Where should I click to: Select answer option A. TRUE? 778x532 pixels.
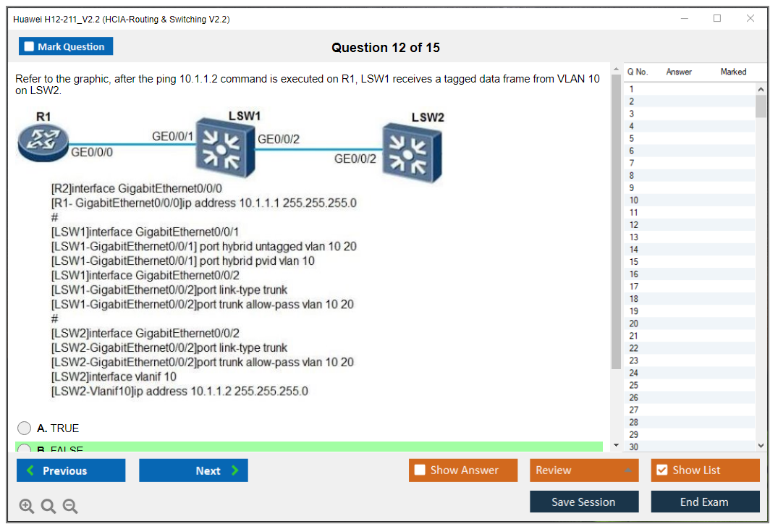pyautogui.click(x=25, y=428)
